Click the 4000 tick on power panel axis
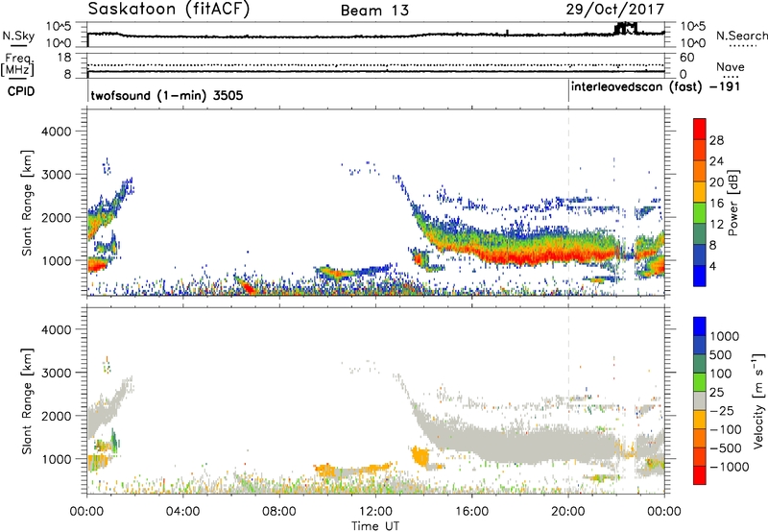This screenshot has height=532, width=768. pos(56,132)
